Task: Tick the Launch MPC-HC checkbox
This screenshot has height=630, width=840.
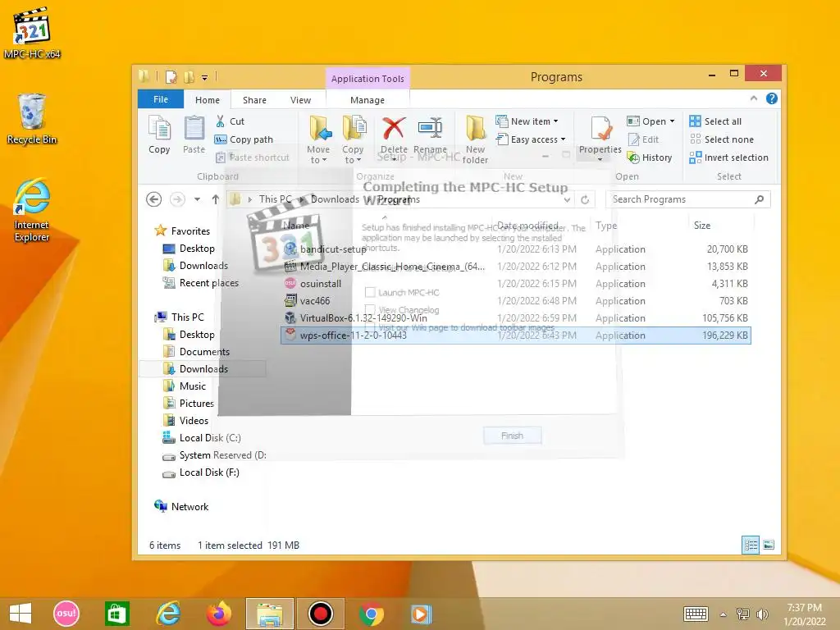Action: [370, 292]
